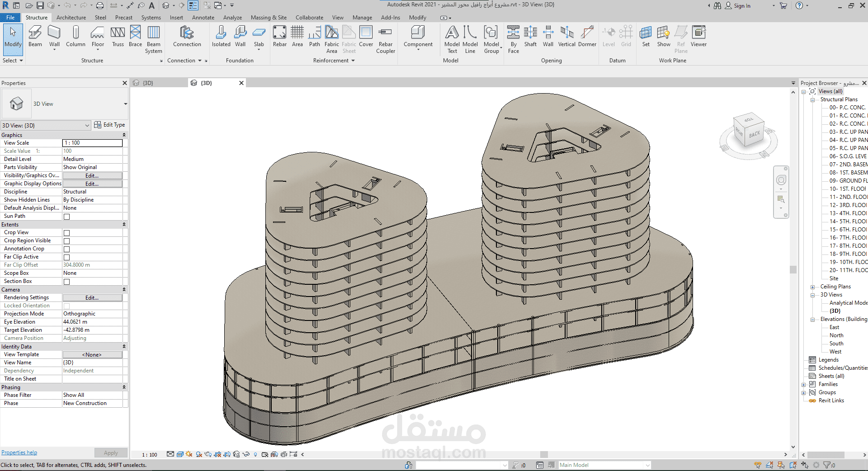Switch to the Annotate ribbon tab
The image size is (868, 471).
[x=203, y=18]
